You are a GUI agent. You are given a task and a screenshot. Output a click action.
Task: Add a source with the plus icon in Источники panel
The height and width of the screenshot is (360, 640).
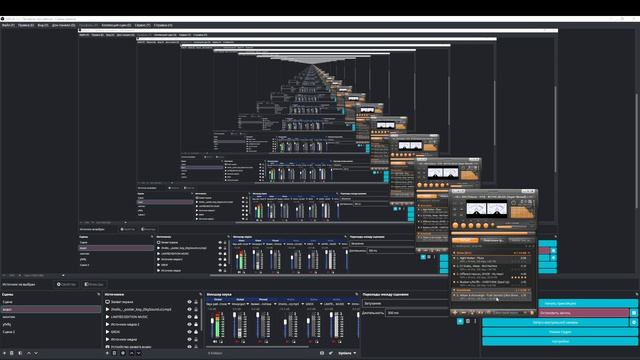(107, 353)
